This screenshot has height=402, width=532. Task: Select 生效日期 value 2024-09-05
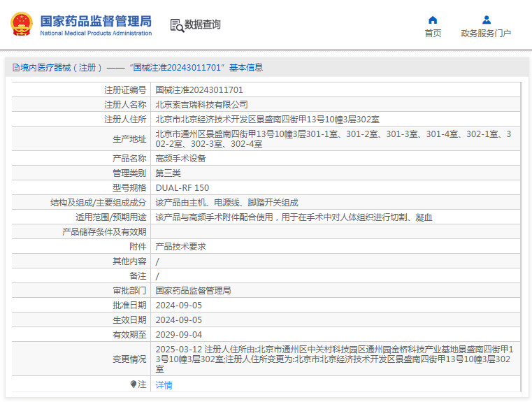(x=178, y=320)
